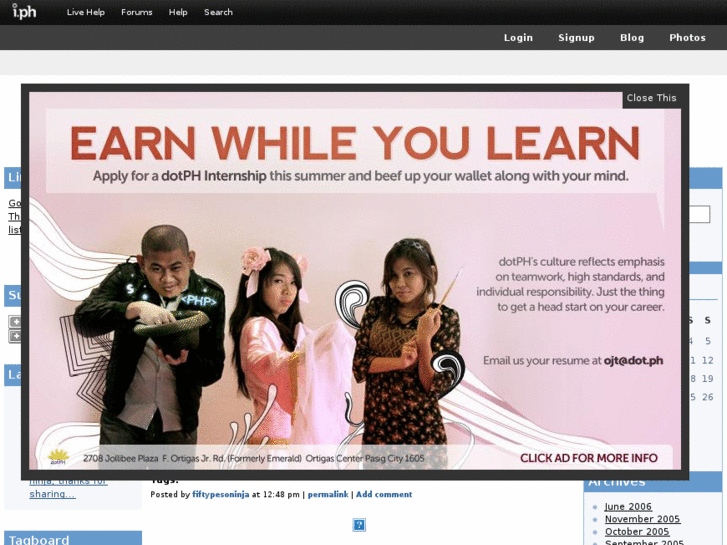Click the CLICK AD FOR MORE INFO text

[x=588, y=458]
